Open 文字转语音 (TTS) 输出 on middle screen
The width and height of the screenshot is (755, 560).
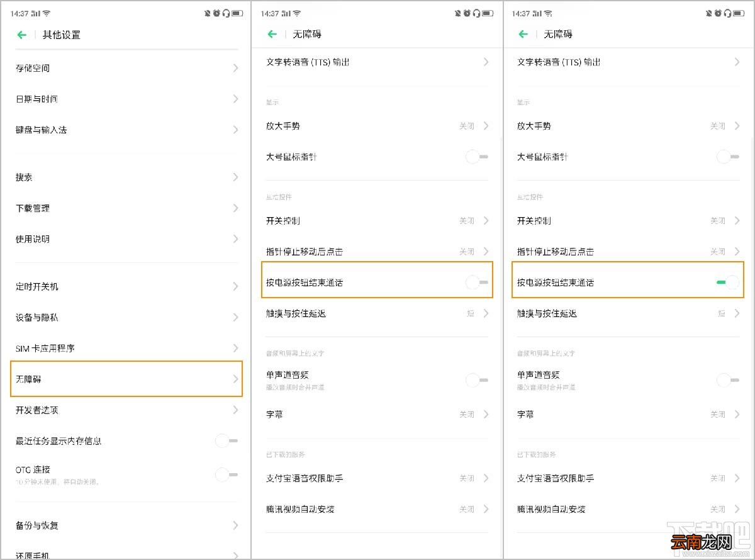(x=377, y=62)
